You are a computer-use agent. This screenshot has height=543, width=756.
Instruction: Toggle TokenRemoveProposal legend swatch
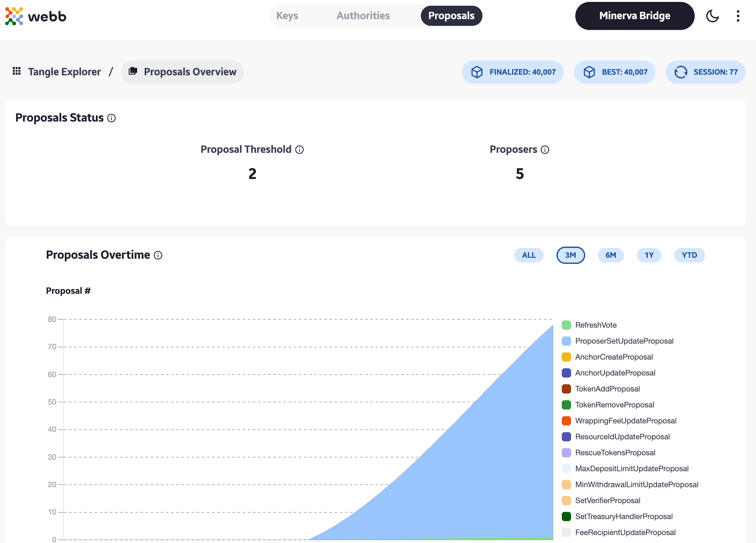[566, 405]
